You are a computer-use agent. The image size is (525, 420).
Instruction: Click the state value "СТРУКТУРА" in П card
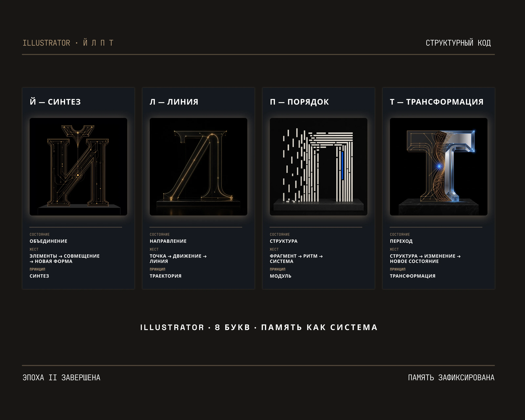pos(283,241)
